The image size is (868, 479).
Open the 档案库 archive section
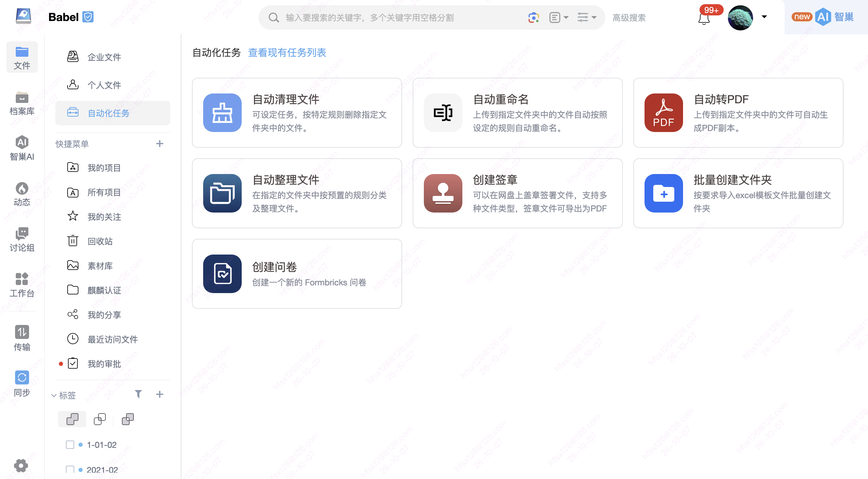[22, 103]
